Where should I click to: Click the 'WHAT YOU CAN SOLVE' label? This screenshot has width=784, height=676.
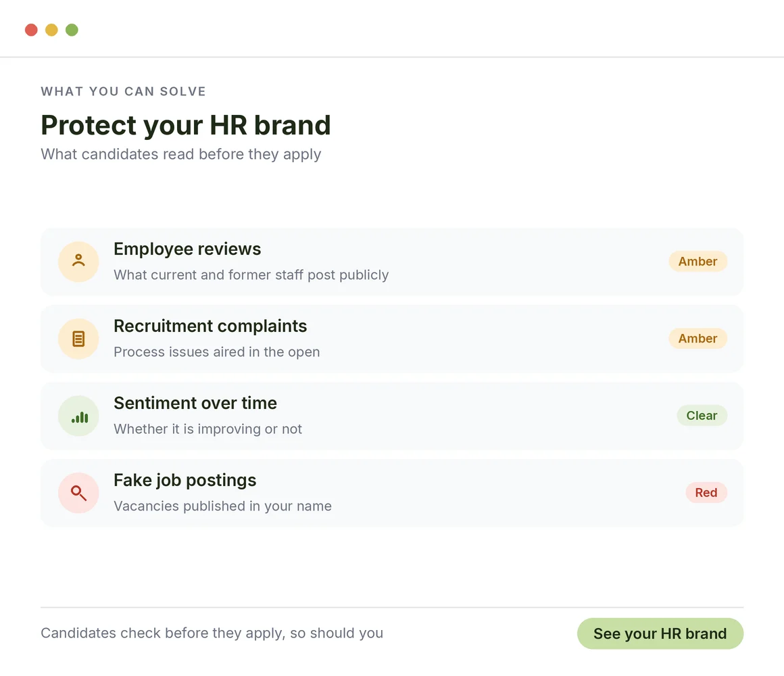123,91
